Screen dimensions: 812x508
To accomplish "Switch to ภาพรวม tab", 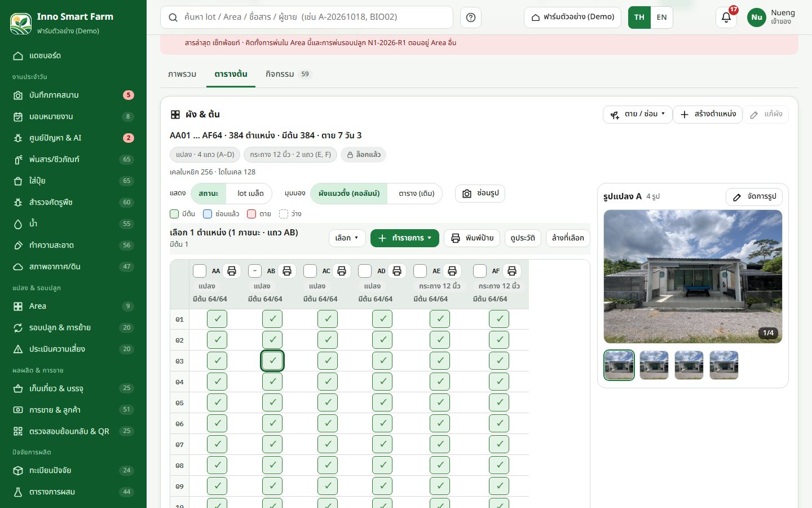I will [x=182, y=74].
